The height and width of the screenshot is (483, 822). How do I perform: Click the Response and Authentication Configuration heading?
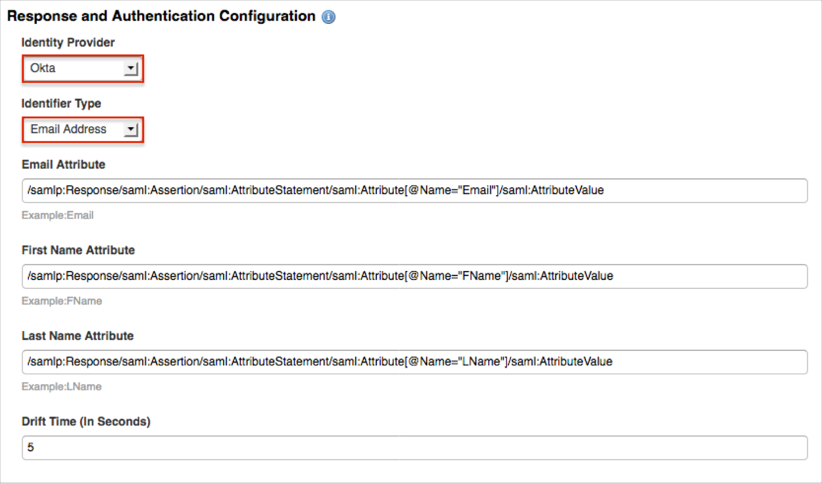(162, 17)
